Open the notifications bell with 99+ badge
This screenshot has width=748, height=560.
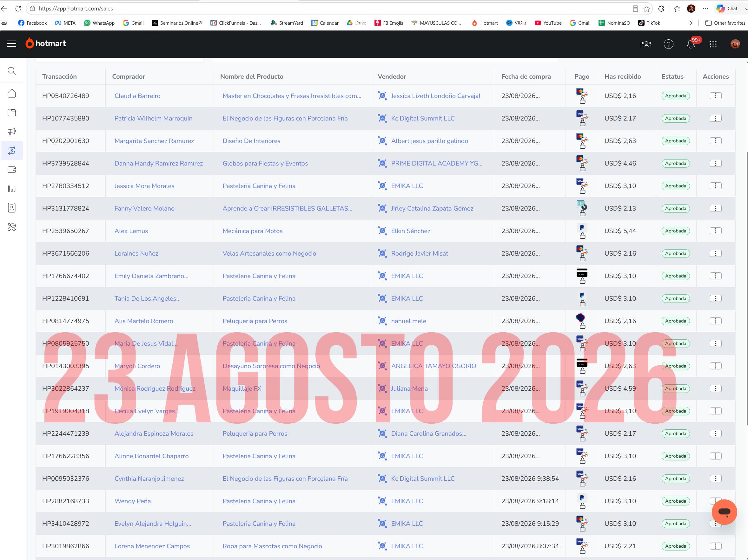pos(691,44)
